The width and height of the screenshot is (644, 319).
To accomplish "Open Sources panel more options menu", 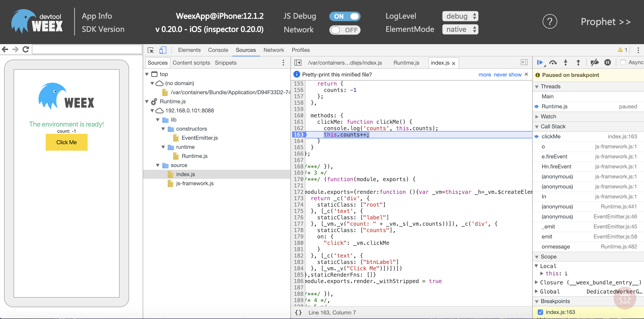I will (283, 63).
